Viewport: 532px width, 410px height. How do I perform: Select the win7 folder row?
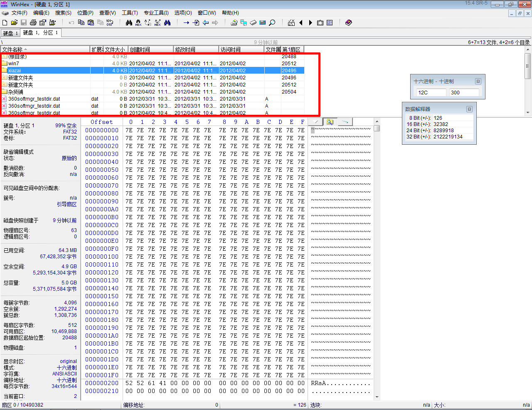tap(153, 64)
